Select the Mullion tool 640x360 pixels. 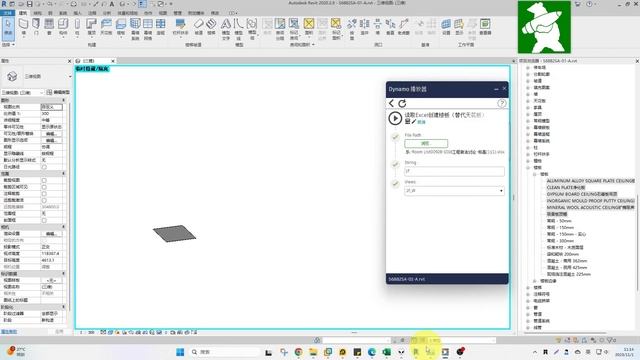[161, 27]
